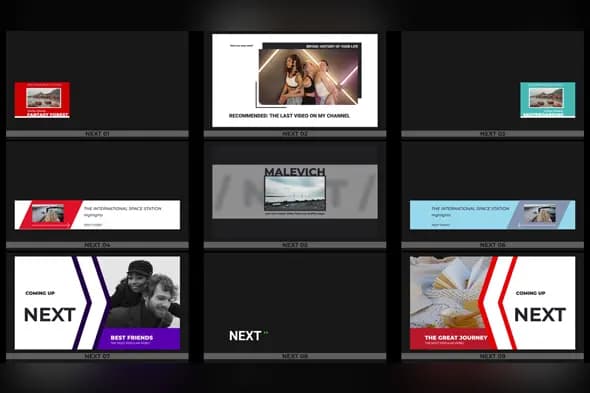Select the teal card thumbnail in NEXT 03
The image size is (590, 393).
tap(547, 100)
